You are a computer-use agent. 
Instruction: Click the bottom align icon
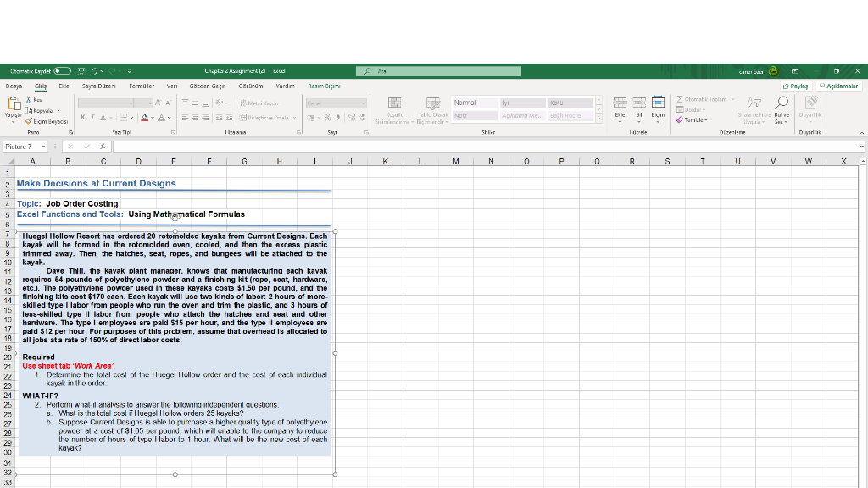tap(205, 103)
